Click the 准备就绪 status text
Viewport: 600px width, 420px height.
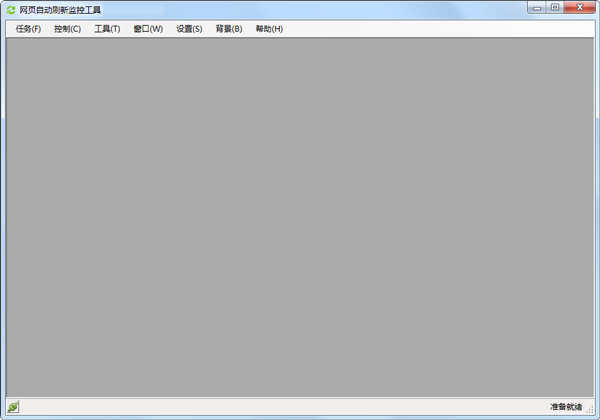coord(566,407)
